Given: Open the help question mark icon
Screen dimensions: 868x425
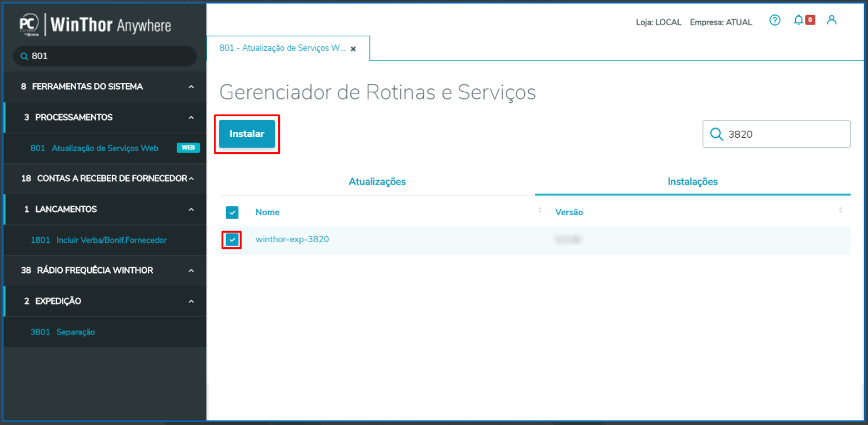Looking at the screenshot, I should [775, 21].
